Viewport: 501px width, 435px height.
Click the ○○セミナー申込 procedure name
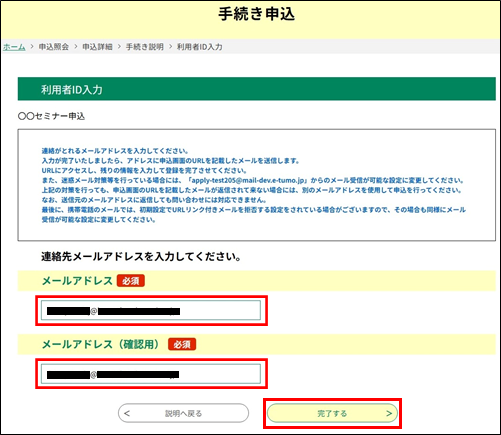tap(51, 116)
